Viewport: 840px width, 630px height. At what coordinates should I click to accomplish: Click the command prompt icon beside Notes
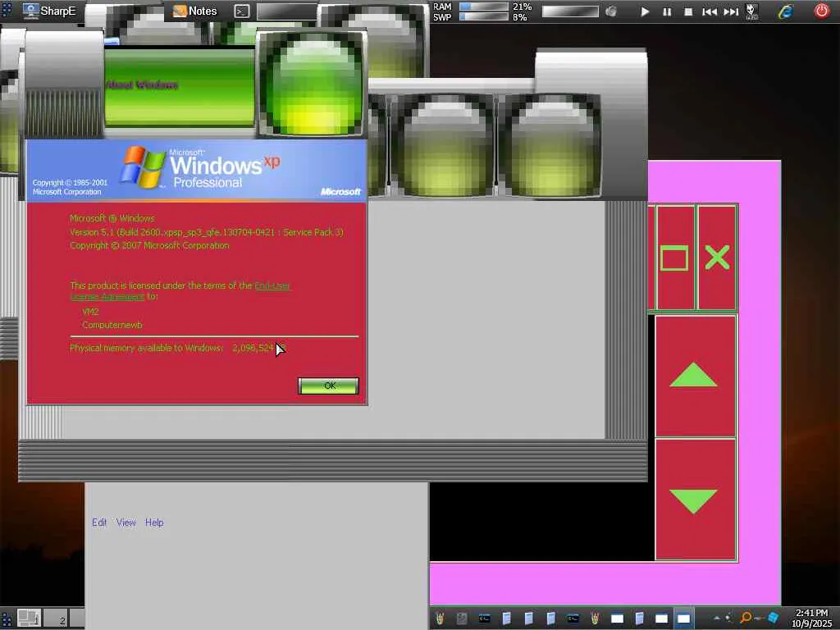[242, 11]
